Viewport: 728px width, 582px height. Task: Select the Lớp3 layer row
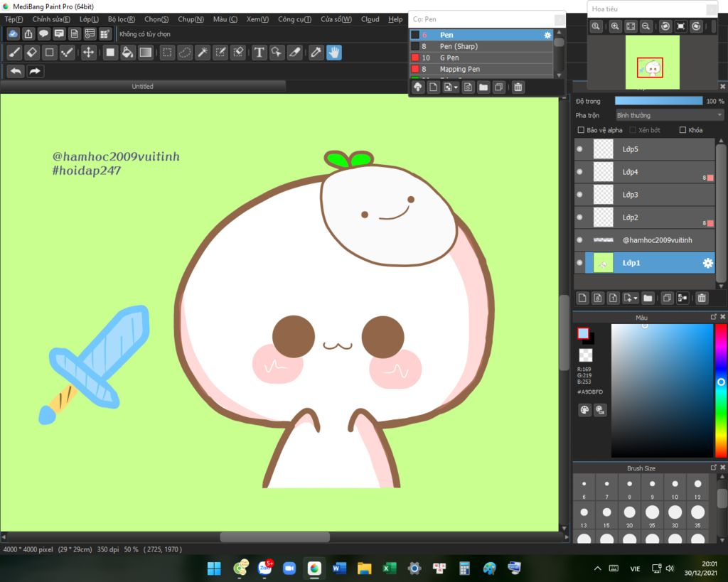tap(645, 195)
